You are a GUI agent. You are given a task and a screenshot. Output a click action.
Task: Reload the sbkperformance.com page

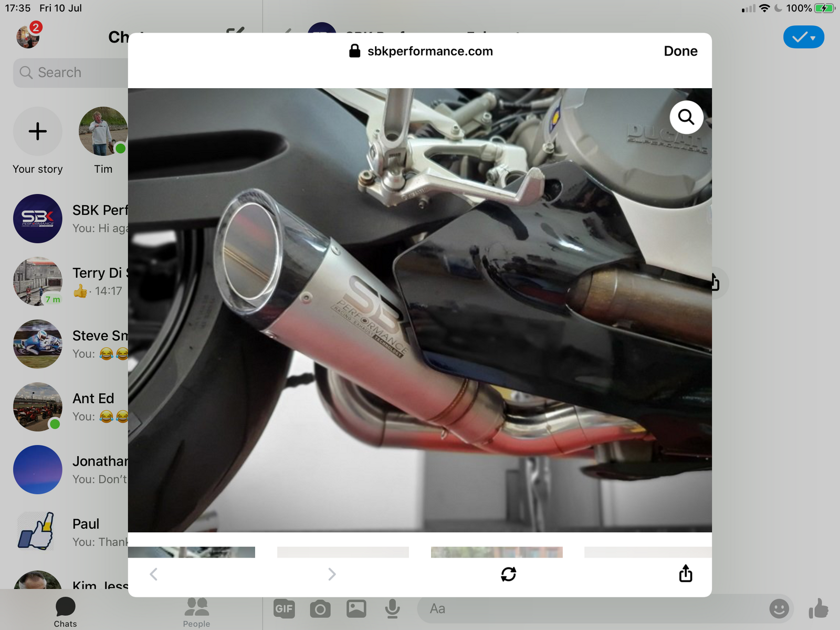coord(508,574)
